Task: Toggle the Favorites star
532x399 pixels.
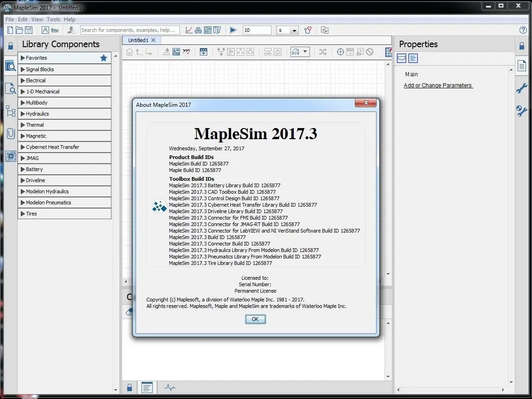Action: (x=104, y=58)
